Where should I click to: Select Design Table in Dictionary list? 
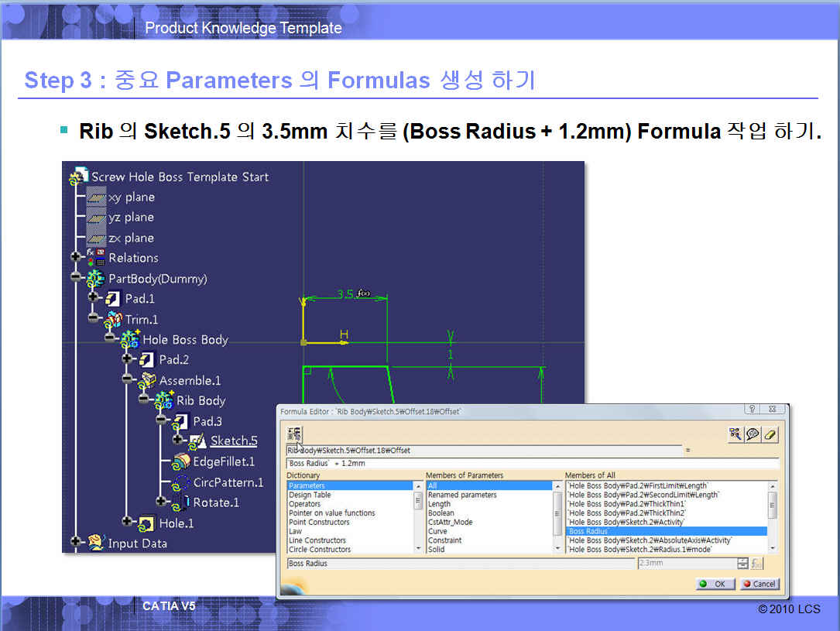[x=310, y=495]
